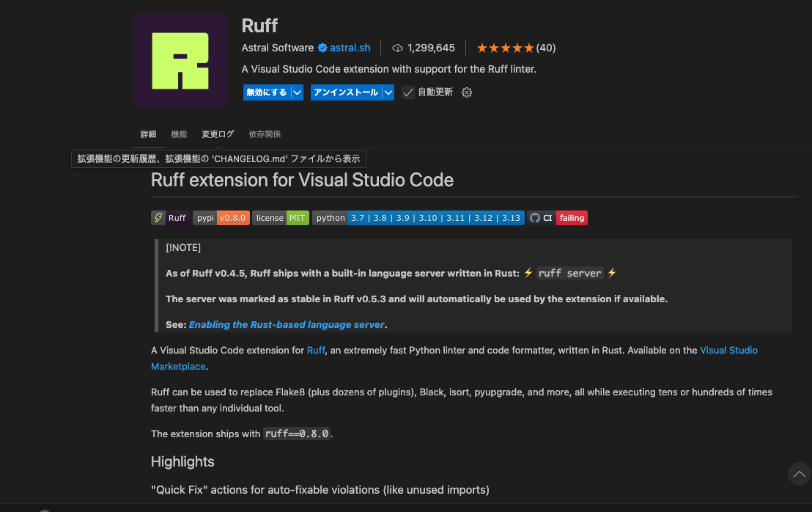Click the ruff server inline code
This screenshot has width=812, height=512.
tap(569, 273)
